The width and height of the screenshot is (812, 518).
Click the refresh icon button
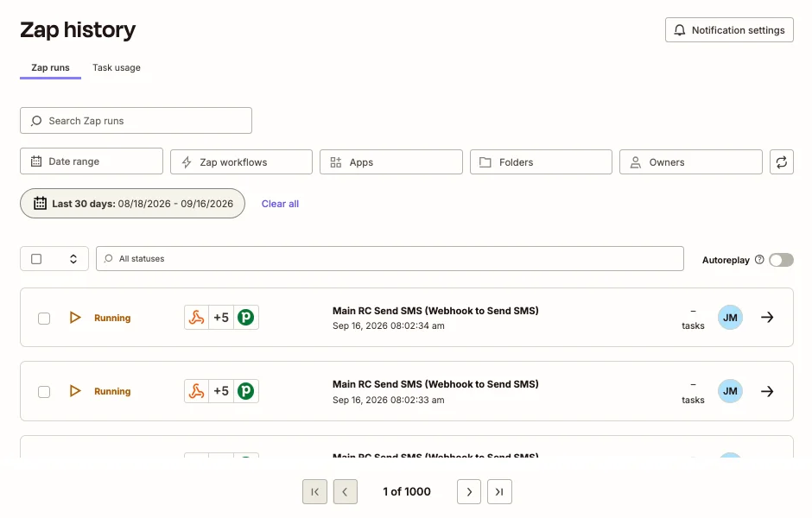coord(782,162)
